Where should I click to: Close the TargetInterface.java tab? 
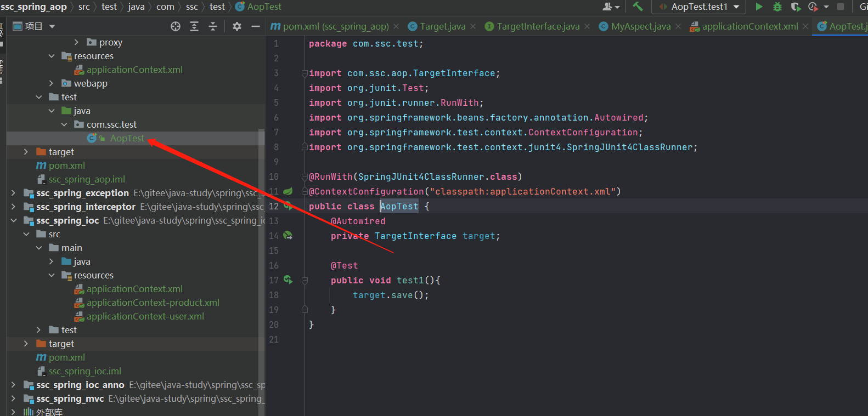coord(587,26)
